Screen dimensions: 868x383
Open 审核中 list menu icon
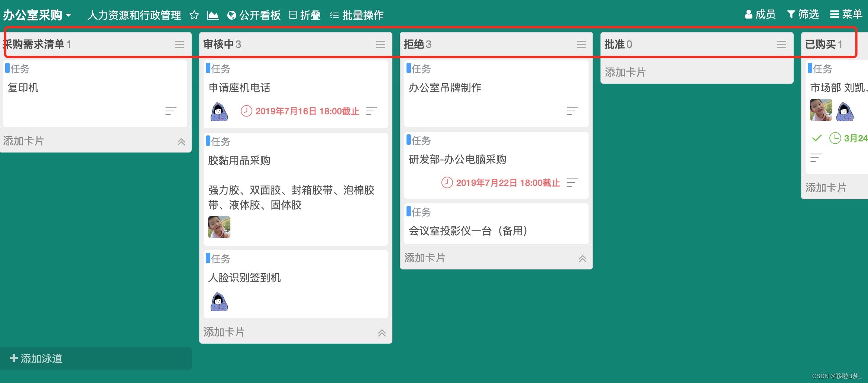coord(380,45)
